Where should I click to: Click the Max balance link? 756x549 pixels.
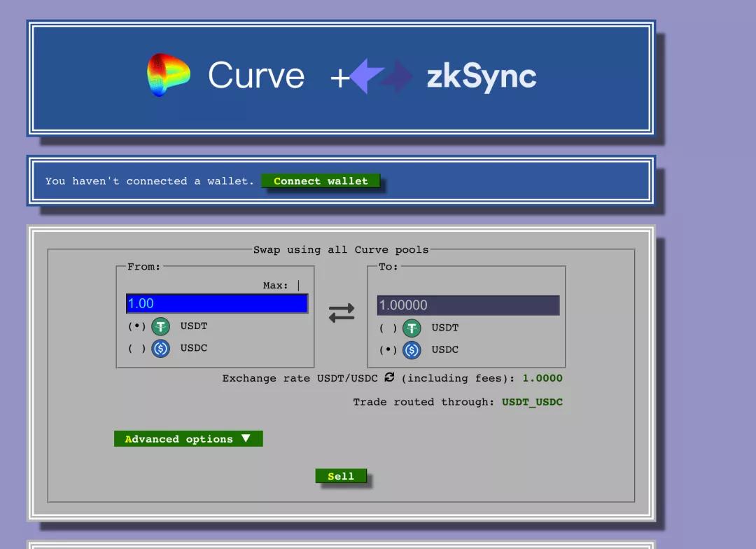[276, 286]
